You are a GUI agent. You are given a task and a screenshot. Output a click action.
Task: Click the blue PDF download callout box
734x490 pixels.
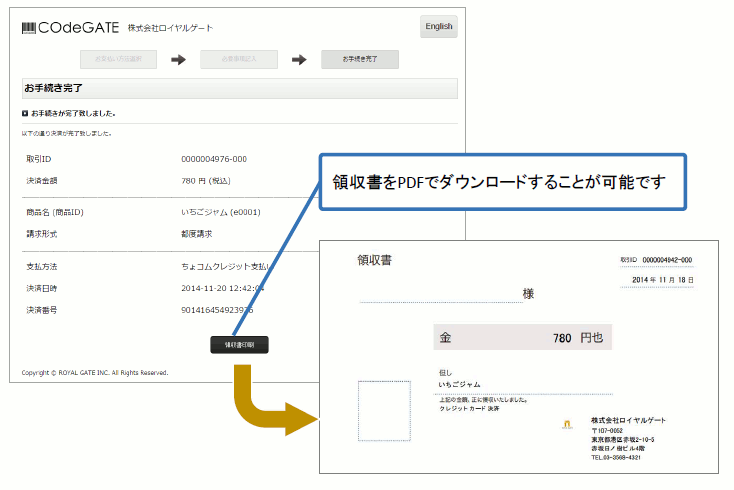pos(503,182)
